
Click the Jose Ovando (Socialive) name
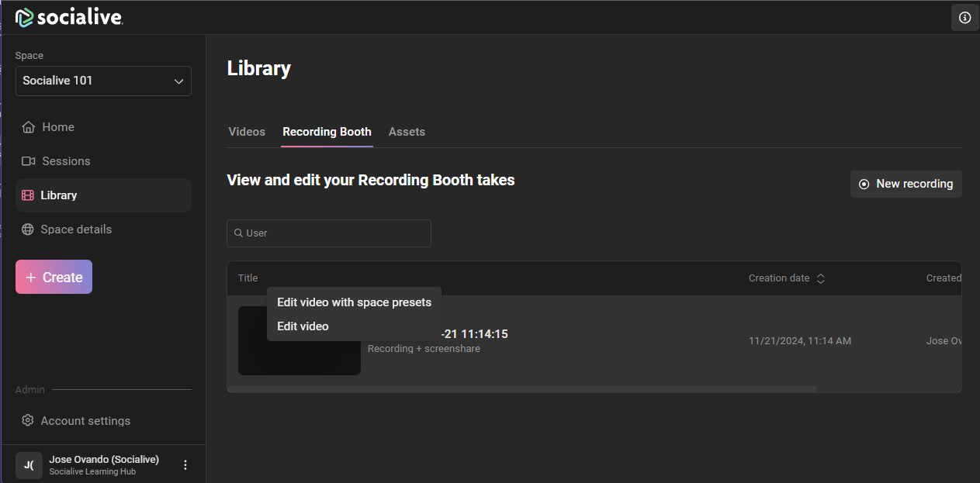click(104, 460)
